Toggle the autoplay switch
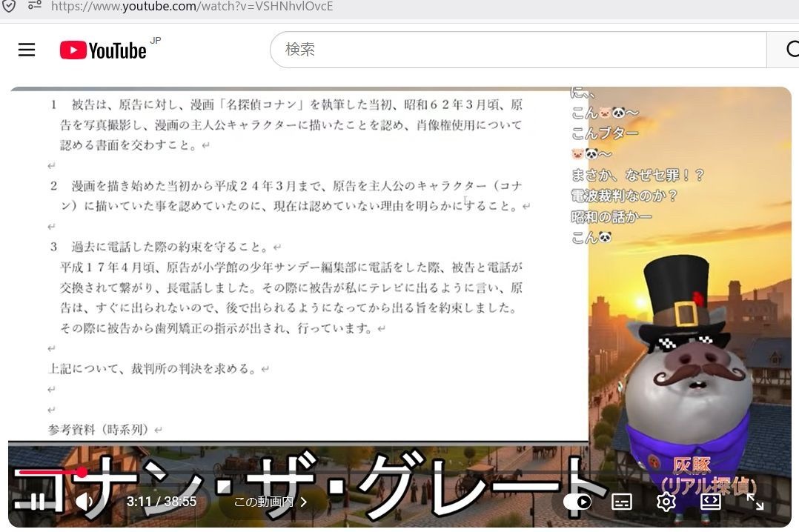The width and height of the screenshot is (799, 532). pyautogui.click(x=577, y=502)
